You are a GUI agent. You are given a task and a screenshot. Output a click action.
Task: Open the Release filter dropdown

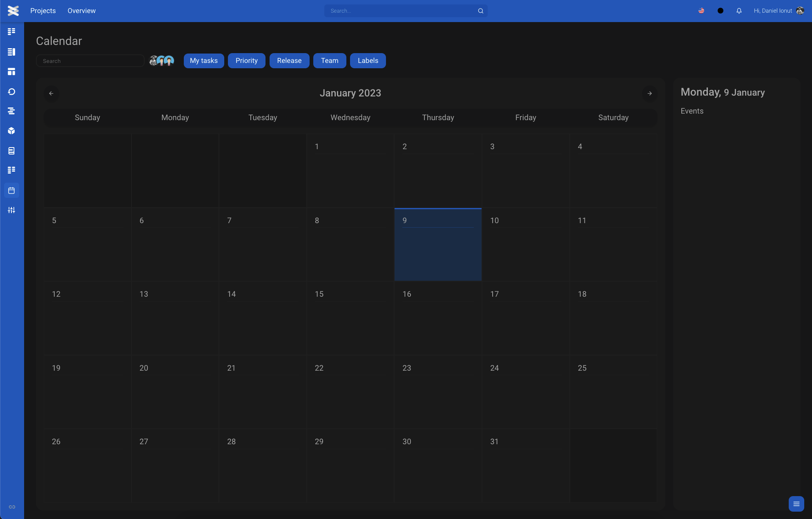pos(289,60)
